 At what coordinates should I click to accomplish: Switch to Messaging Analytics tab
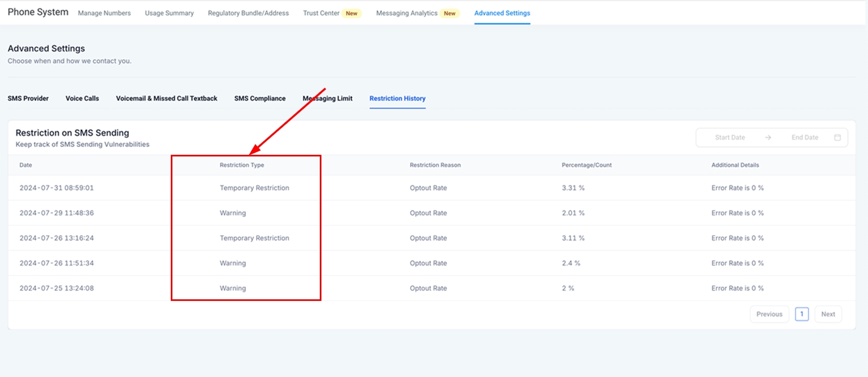pyautogui.click(x=407, y=13)
